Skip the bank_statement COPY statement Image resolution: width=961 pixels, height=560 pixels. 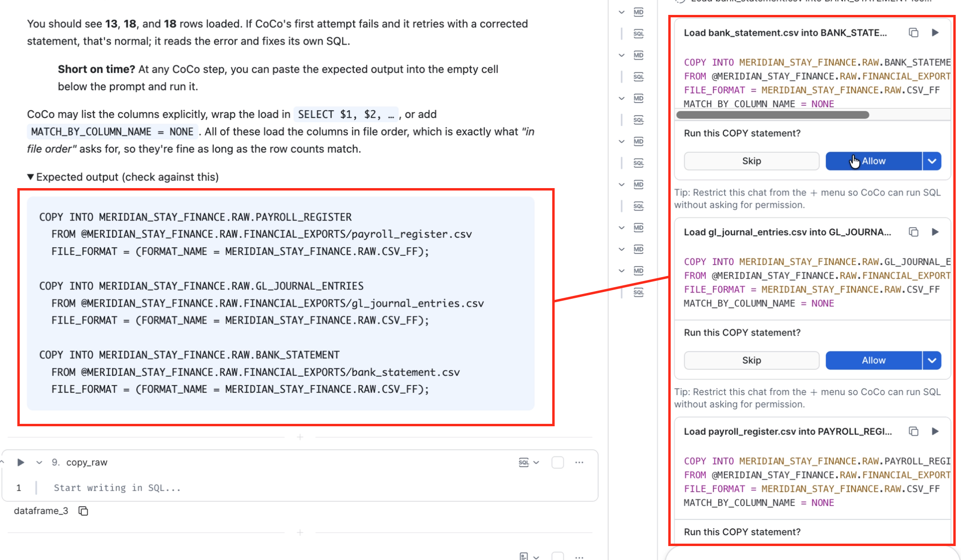(752, 161)
